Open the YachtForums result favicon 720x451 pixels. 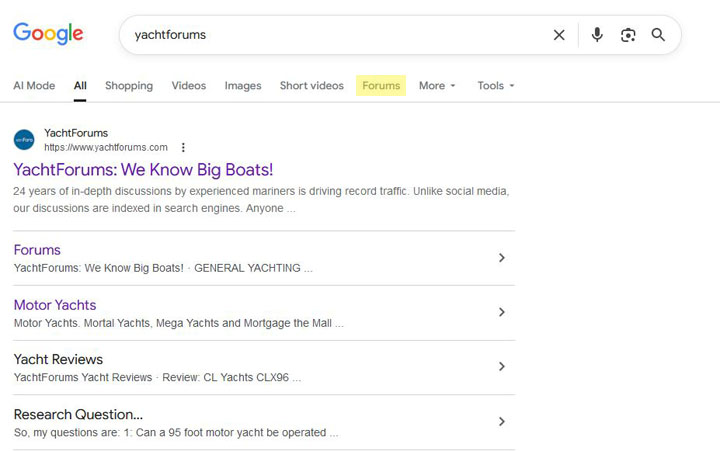tap(24, 140)
